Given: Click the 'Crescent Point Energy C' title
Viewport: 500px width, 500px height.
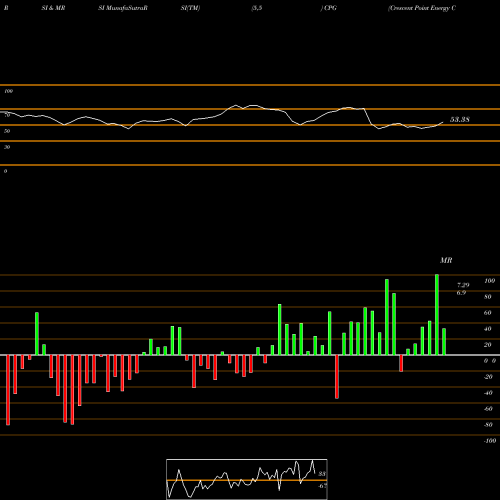Looking at the screenshot, I should point(422,8).
